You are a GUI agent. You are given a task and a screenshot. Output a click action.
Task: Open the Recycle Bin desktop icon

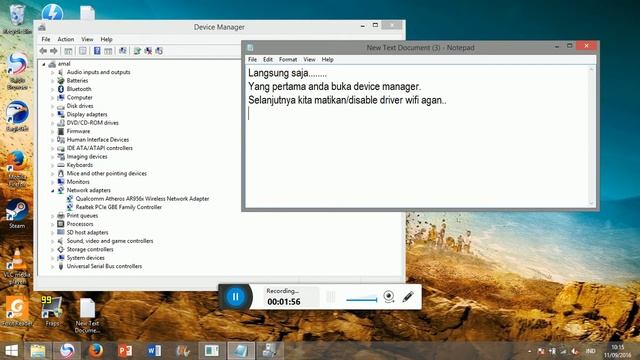pyautogui.click(x=17, y=19)
